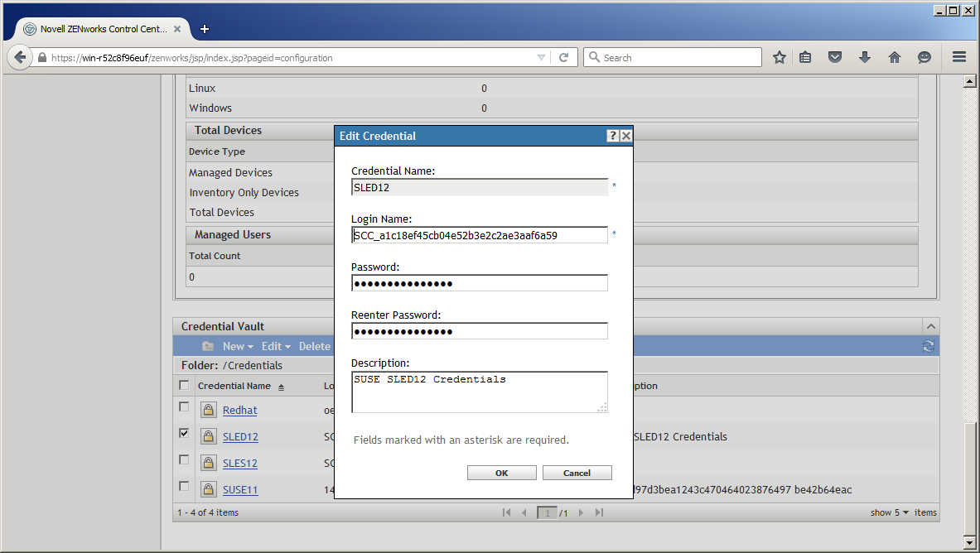Click the Login Name field
Screen dimensions: 980x553
(x=480, y=235)
